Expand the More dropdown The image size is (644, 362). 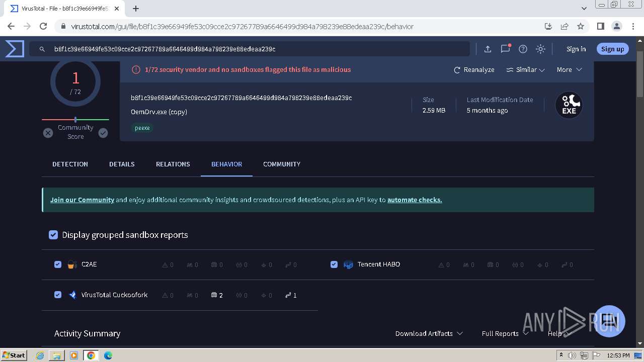pyautogui.click(x=569, y=70)
